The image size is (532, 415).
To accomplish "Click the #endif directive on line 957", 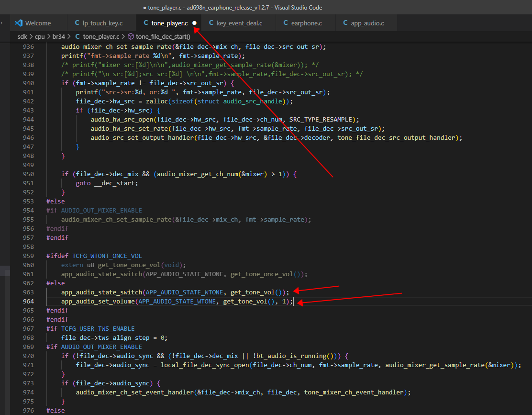I will click(x=57, y=237).
